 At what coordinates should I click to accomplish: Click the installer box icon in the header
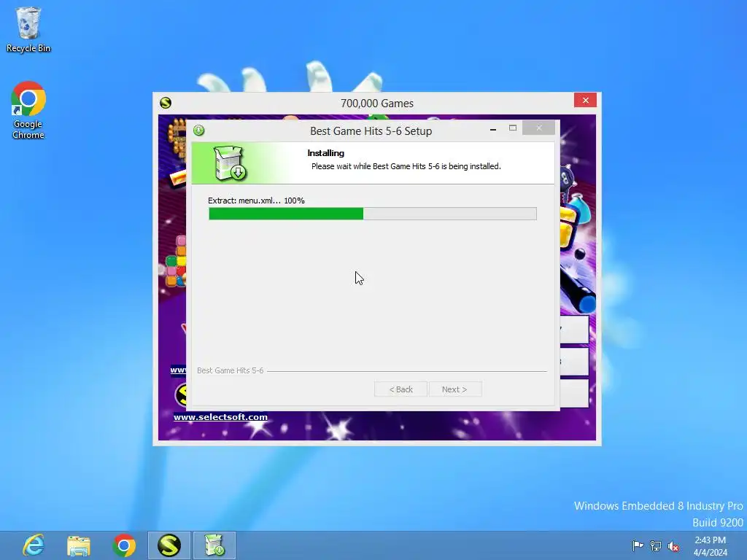click(230, 163)
